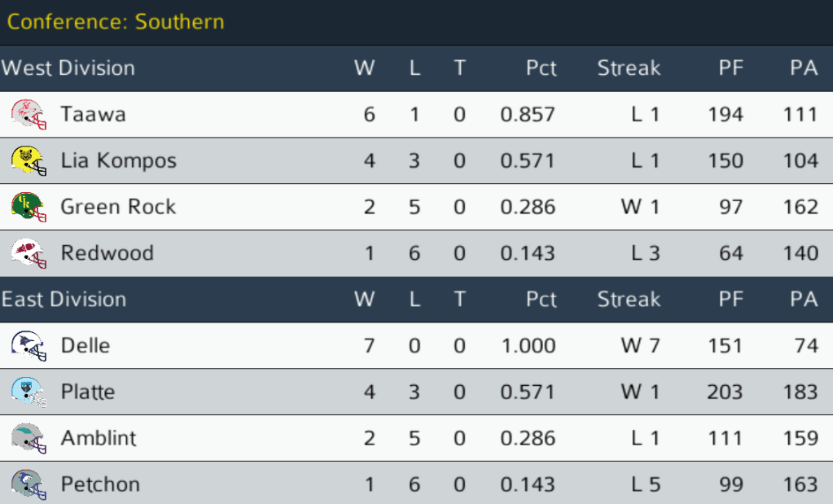The height and width of the screenshot is (504, 833).
Task: Sort East Division by Streak header
Action: click(629, 300)
